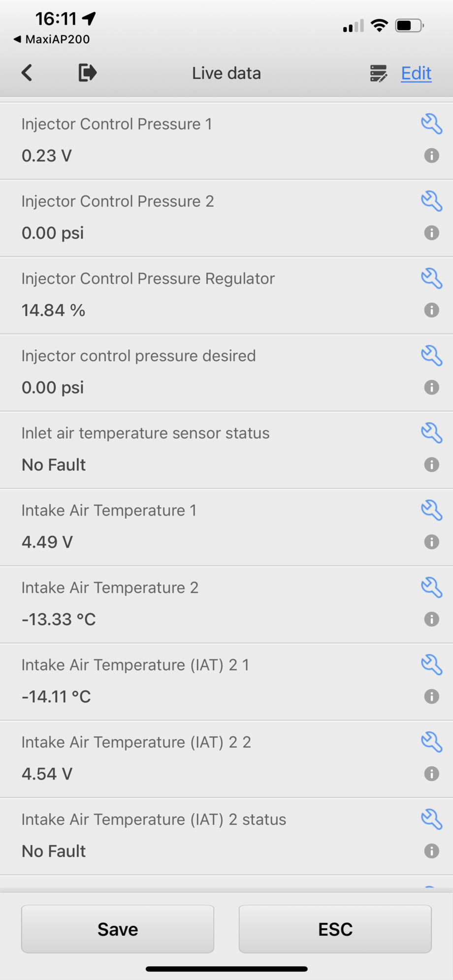Show info for Inlet air temperature sensor status
The height and width of the screenshot is (980, 453).
pyautogui.click(x=431, y=465)
